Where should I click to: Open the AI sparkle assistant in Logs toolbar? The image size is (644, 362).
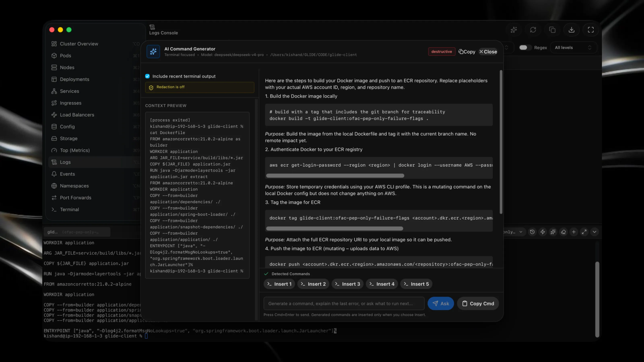point(514,30)
